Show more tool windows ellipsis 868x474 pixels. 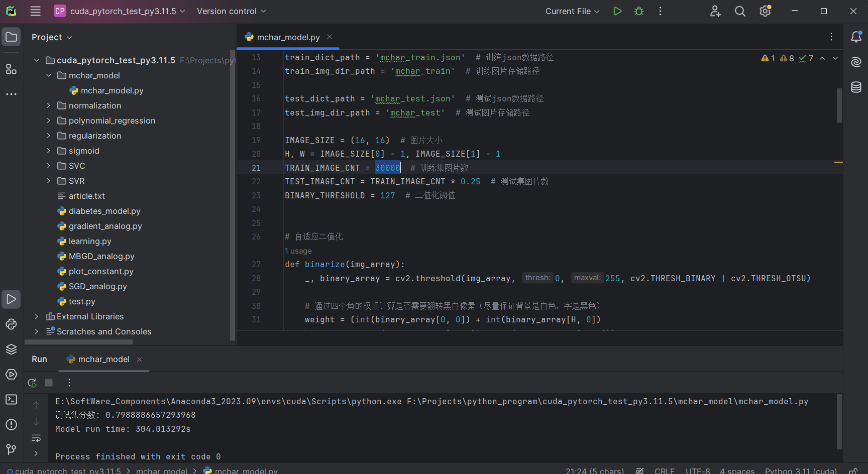tap(11, 94)
